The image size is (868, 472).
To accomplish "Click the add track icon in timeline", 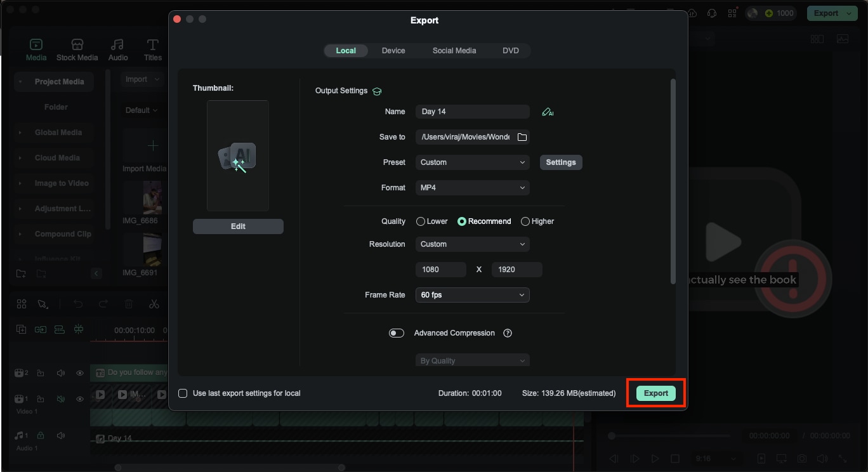I will pos(22,329).
